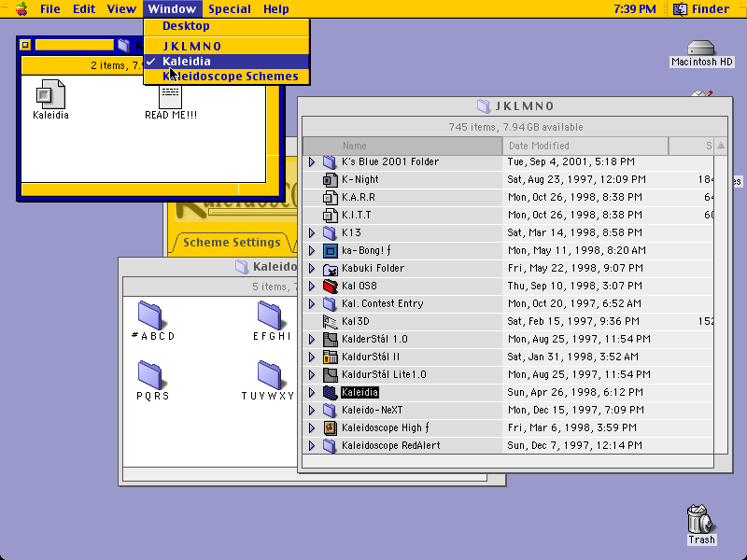Expand the Kabuki Folder disclosure triangle

(x=312, y=268)
